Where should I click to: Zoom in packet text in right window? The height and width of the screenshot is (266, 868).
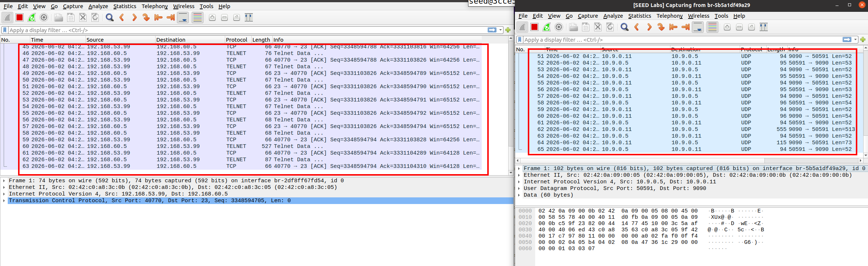[727, 27]
